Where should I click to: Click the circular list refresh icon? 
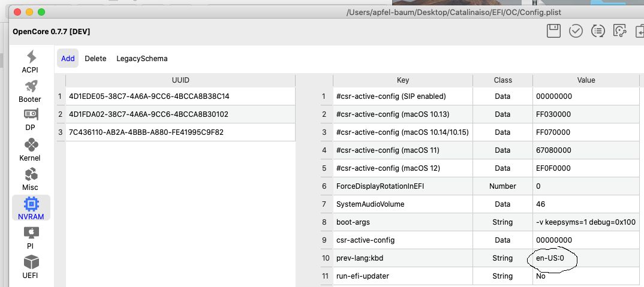coord(598,31)
